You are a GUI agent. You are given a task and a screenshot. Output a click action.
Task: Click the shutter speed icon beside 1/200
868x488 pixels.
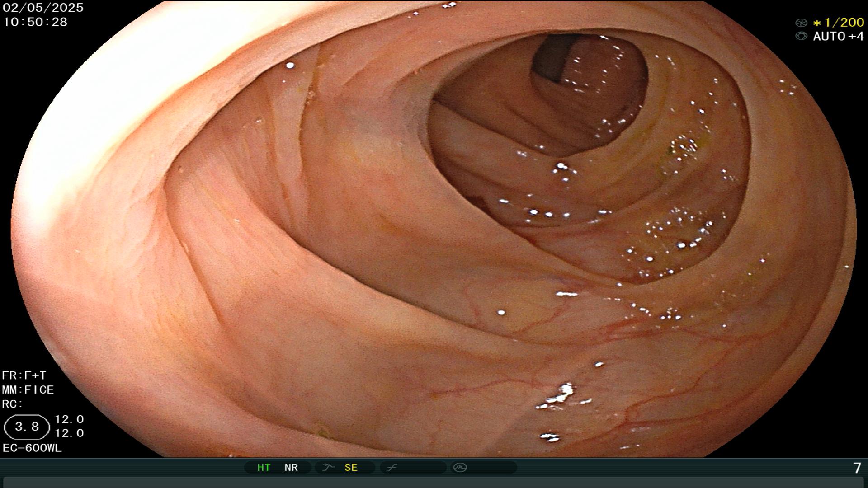[x=801, y=23]
